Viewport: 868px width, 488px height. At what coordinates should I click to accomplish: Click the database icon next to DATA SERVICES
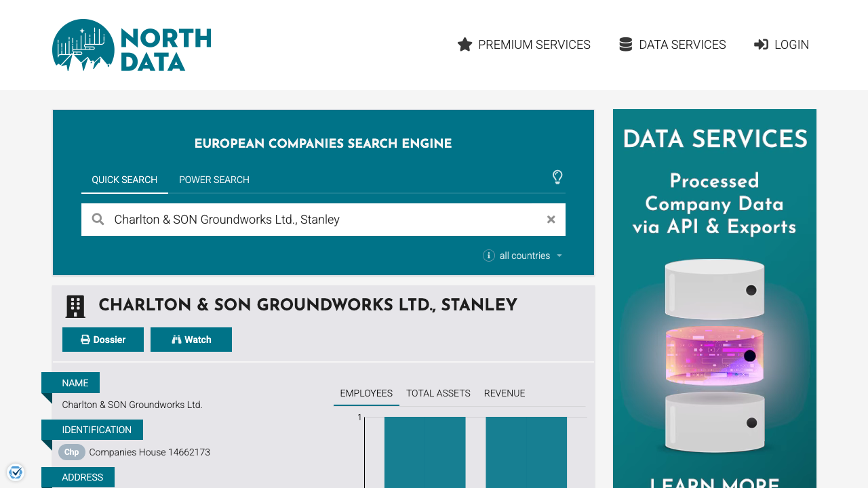pos(625,43)
